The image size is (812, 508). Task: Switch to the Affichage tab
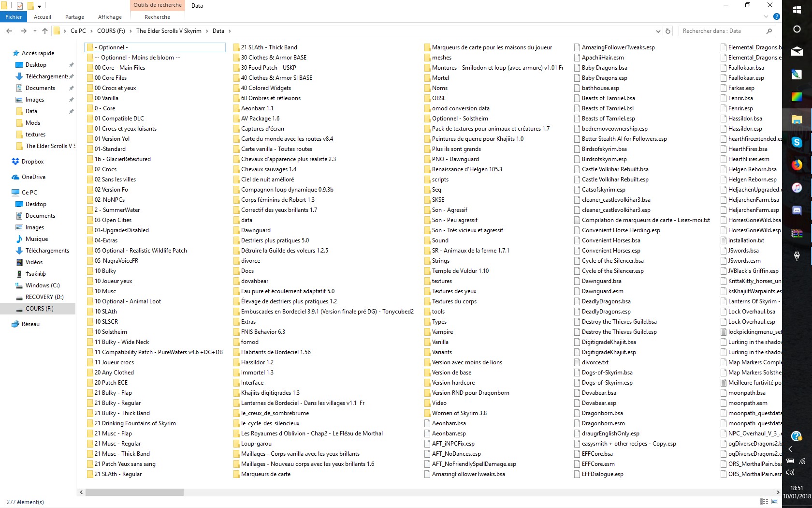click(110, 17)
